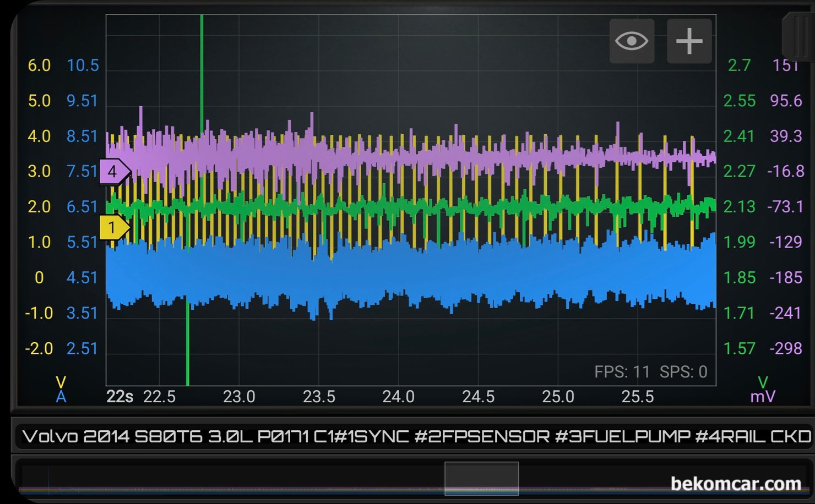Click the 22s time axis label
The image size is (815, 504).
point(120,397)
